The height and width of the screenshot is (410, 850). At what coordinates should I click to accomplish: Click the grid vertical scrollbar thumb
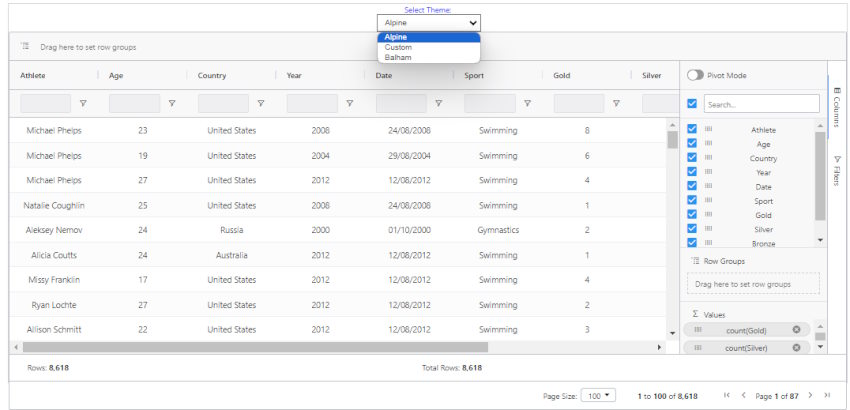673,139
